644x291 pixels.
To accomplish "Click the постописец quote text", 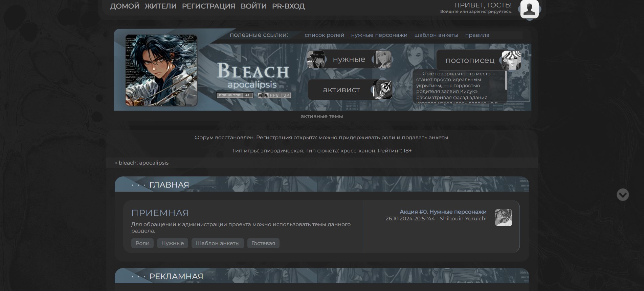I will coord(457,87).
